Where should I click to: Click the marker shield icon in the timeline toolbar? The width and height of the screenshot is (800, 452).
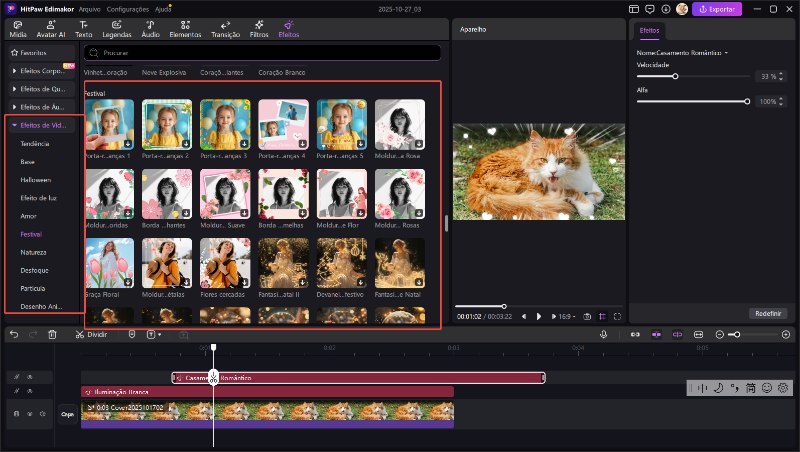132,334
